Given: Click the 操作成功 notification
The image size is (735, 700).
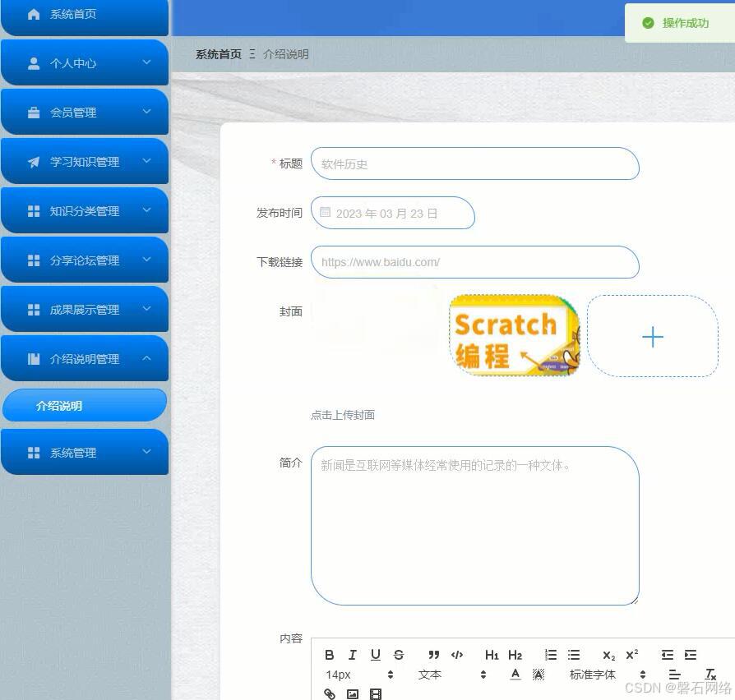Looking at the screenshot, I should tap(680, 23).
